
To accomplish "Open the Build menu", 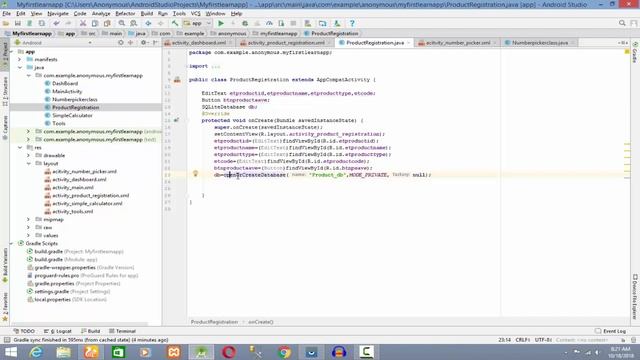I will pos(147,13).
